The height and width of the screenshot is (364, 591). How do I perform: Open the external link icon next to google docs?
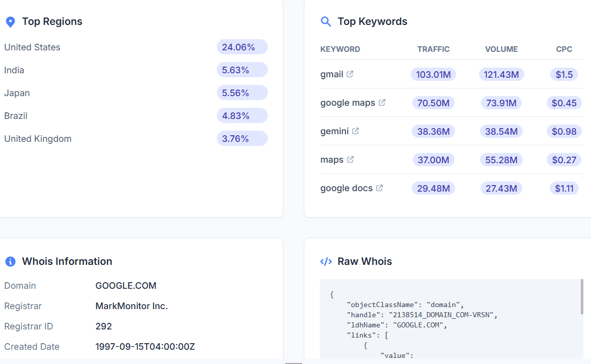coord(379,188)
